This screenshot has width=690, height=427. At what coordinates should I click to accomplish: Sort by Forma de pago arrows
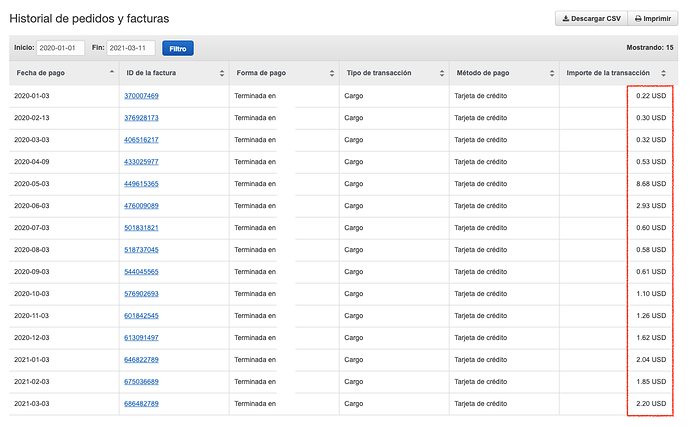(x=332, y=74)
